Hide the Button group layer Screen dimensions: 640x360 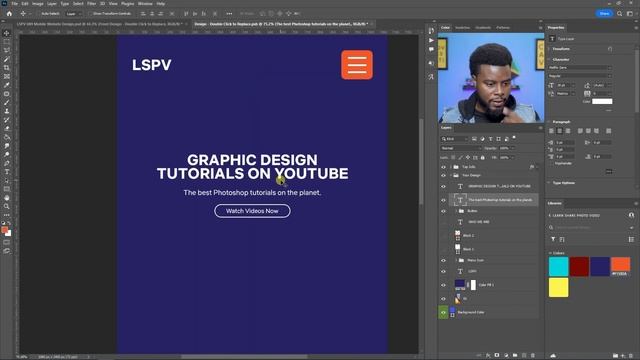[443, 211]
